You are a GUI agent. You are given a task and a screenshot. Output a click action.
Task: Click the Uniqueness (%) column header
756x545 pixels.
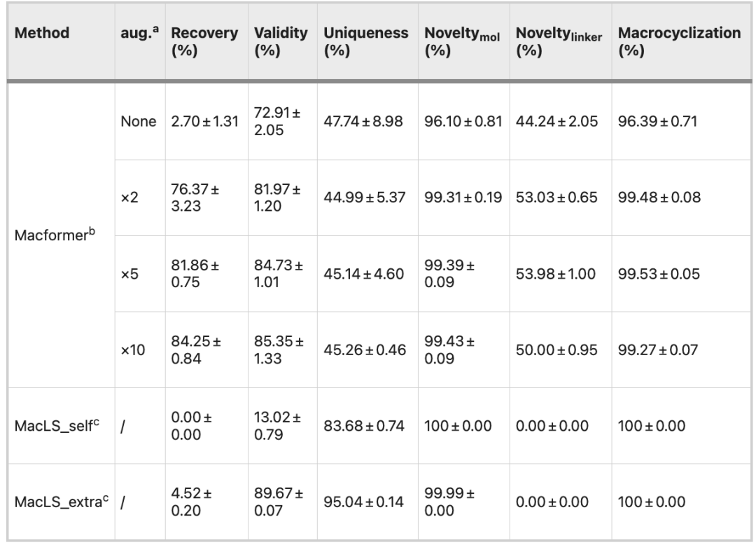click(x=365, y=41)
